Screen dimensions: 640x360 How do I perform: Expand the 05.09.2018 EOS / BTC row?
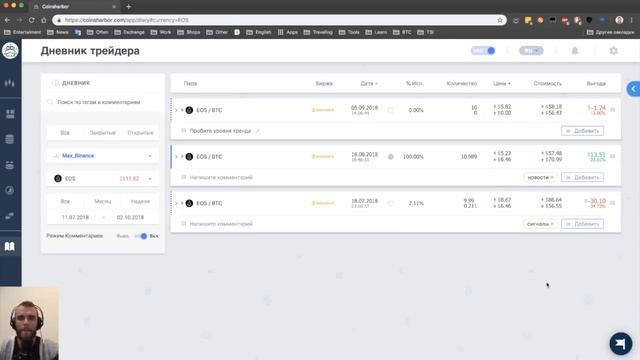click(x=176, y=110)
